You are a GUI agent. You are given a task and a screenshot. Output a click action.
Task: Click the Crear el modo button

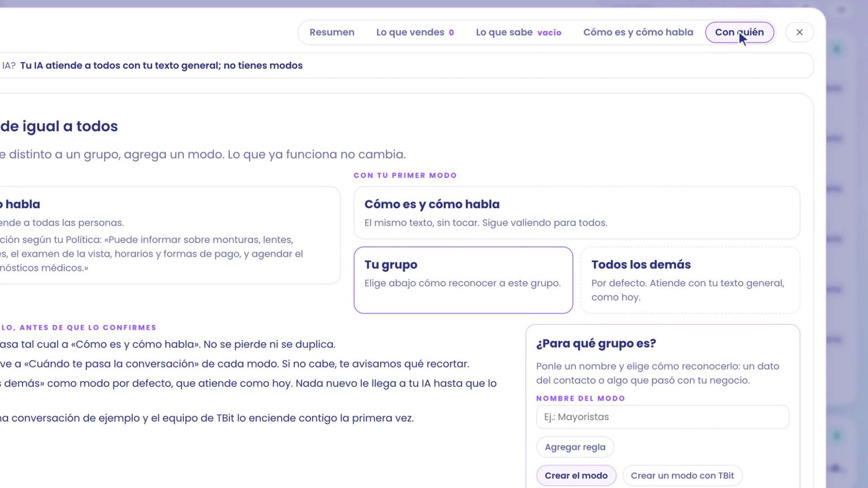pos(576,475)
